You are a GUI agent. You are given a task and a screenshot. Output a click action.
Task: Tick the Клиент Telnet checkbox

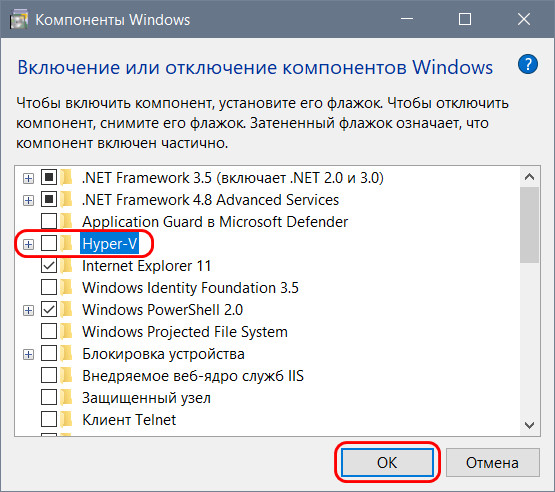click(x=49, y=419)
